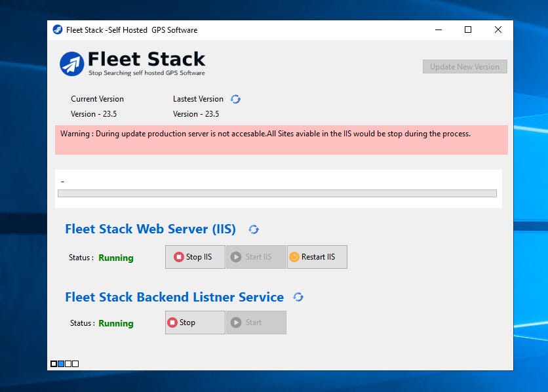This screenshot has height=392, width=548.
Task: Click the stop icon on backend Stop button
Action: (x=173, y=322)
